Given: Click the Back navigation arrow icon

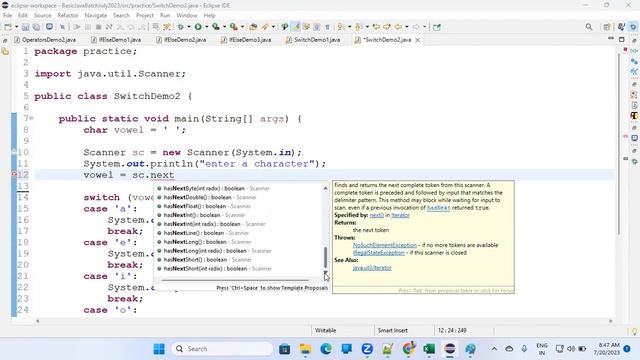Looking at the screenshot, I should (x=398, y=27).
